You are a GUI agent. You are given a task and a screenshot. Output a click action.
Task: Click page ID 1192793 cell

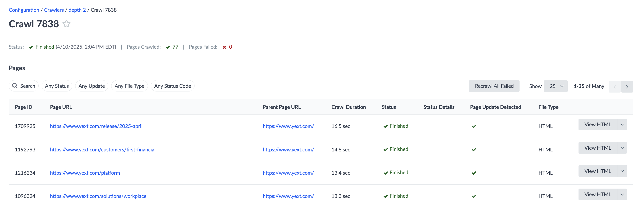[x=25, y=150]
